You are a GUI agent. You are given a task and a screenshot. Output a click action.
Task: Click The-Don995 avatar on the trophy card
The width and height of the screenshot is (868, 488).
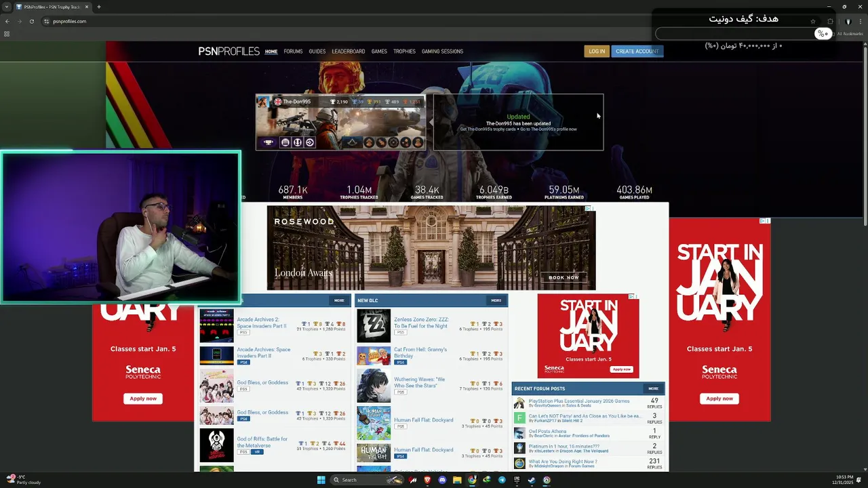[262, 102]
